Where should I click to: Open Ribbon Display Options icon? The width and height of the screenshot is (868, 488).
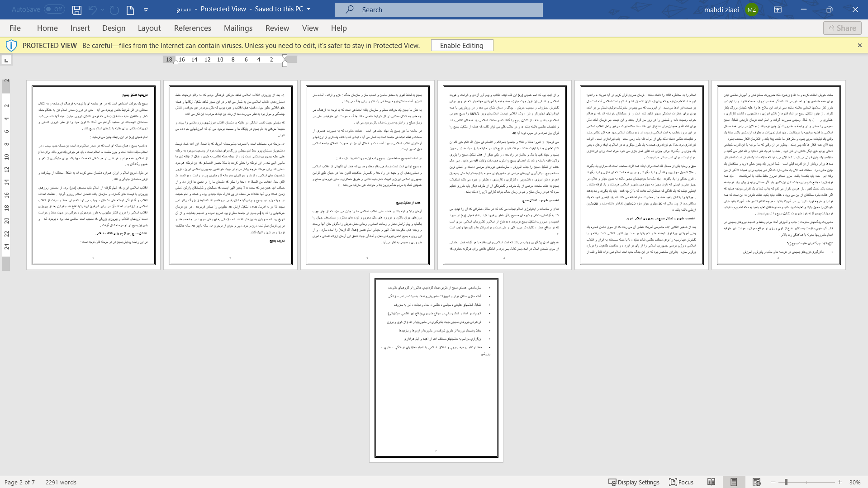tap(778, 9)
